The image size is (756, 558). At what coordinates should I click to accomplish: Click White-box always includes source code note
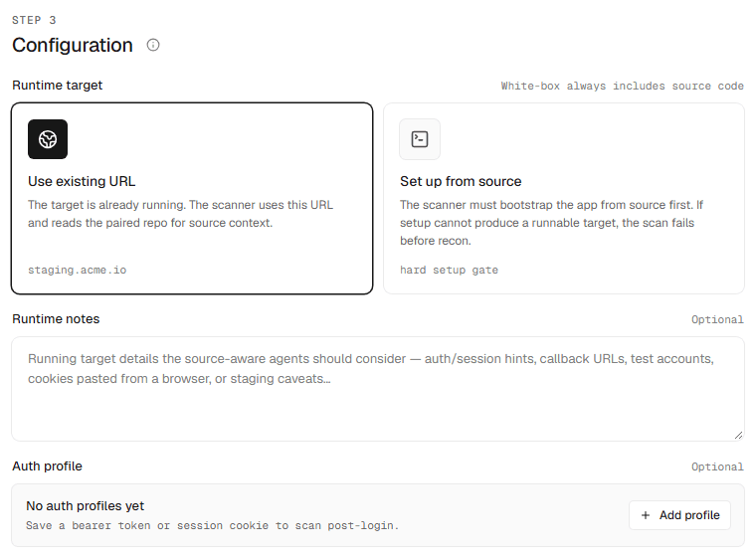point(622,86)
